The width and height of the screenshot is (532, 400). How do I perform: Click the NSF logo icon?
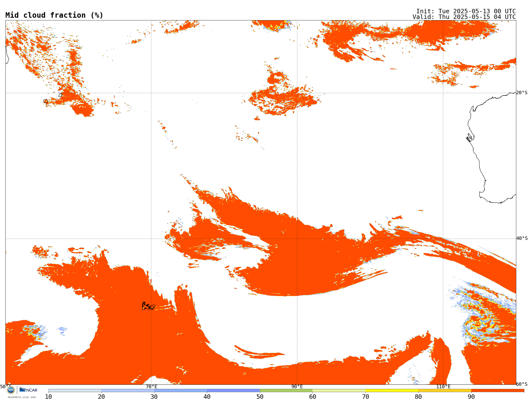pos(11,390)
